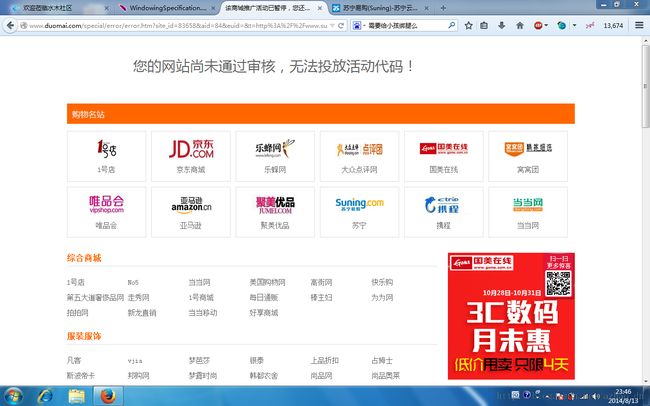Open the extension icon's dropdown arrow

click(574, 26)
